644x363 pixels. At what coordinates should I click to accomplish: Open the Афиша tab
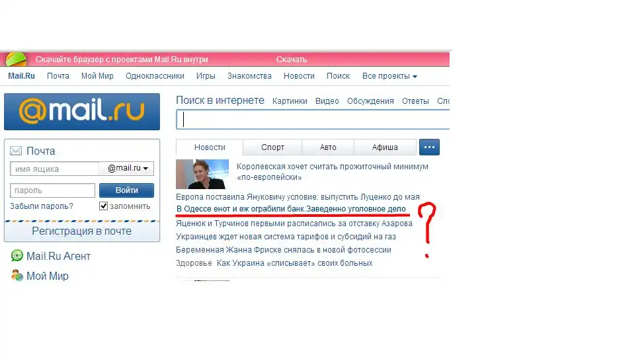coord(385,147)
